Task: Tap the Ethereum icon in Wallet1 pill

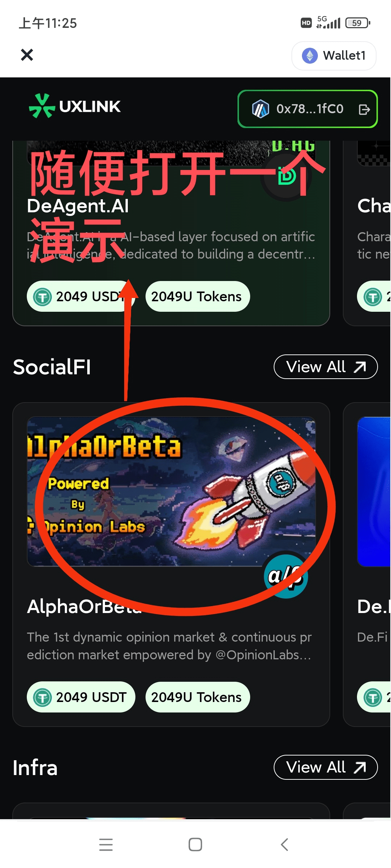Action: coord(310,56)
